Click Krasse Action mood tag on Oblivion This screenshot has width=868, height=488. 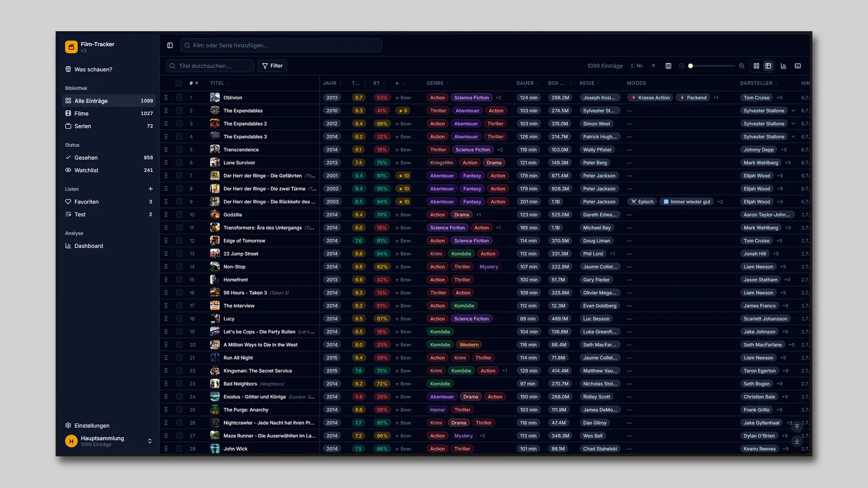651,98
